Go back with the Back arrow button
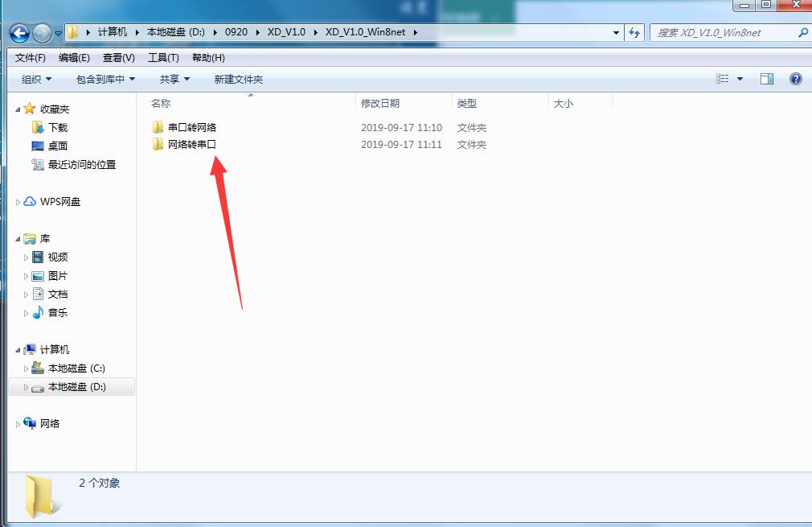The width and height of the screenshot is (812, 527). [19, 34]
